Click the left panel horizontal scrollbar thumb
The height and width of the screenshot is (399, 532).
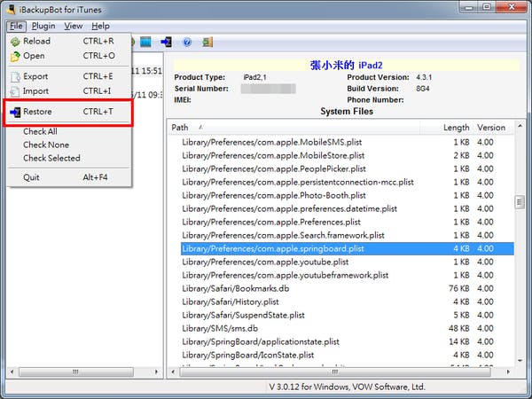[x=76, y=372]
